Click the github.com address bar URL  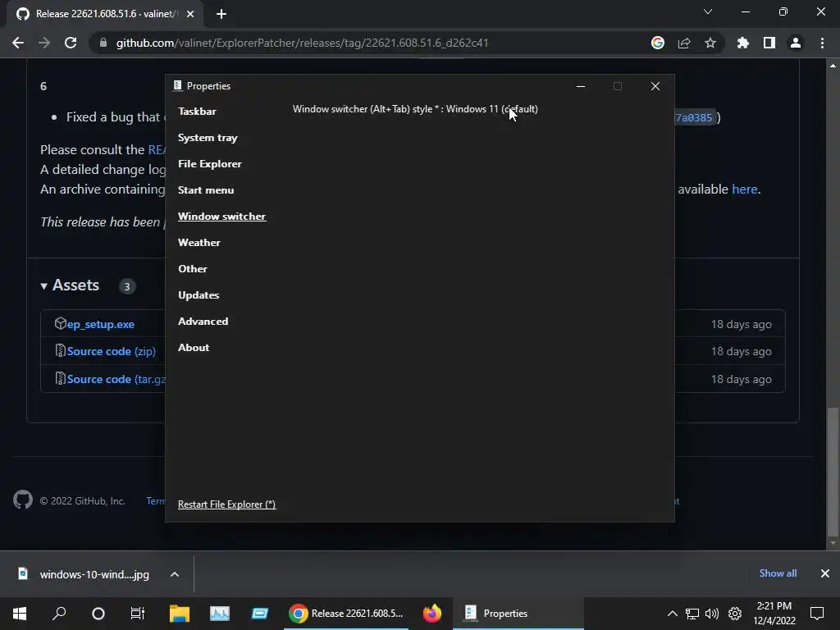pyautogui.click(x=302, y=43)
